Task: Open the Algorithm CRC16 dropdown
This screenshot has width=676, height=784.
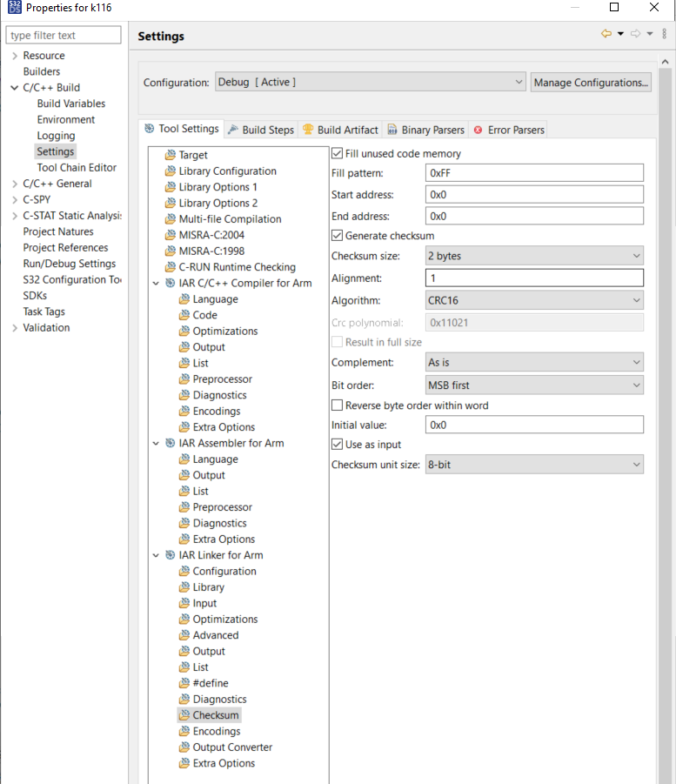Action: pos(534,300)
